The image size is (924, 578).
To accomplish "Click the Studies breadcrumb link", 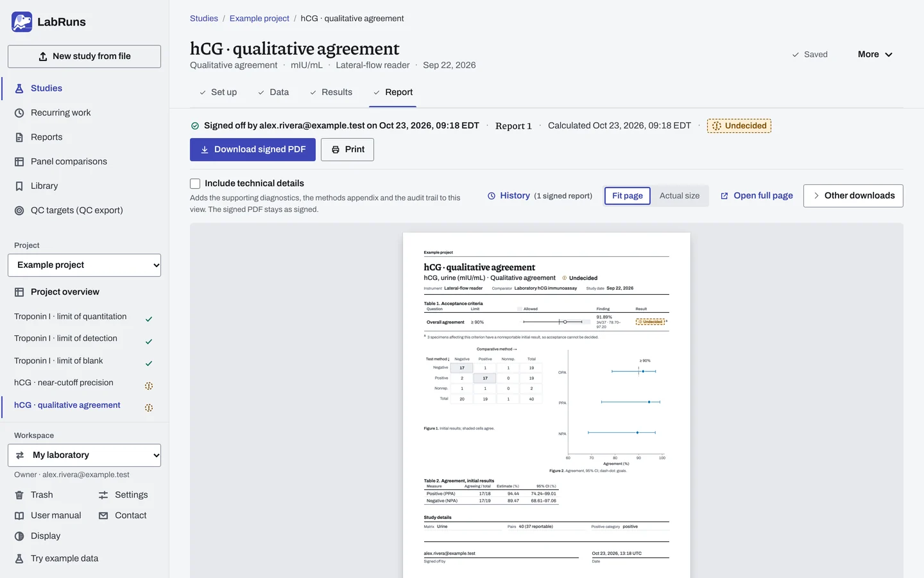I will click(x=204, y=19).
